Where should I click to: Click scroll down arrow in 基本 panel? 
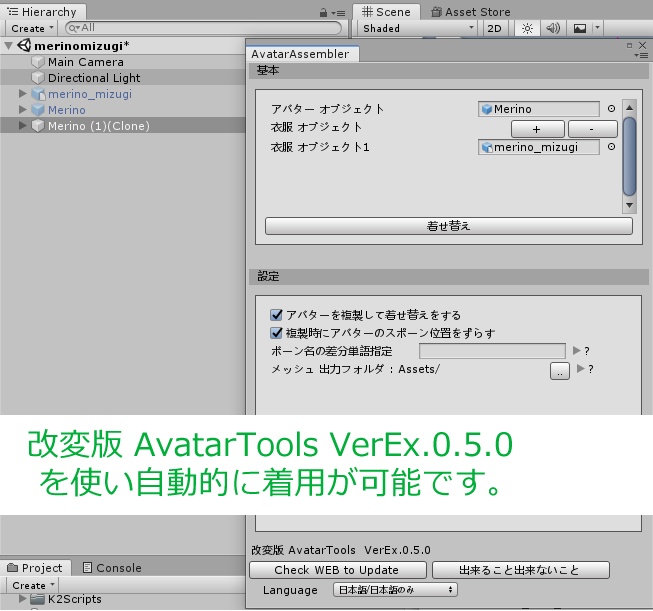[x=629, y=205]
